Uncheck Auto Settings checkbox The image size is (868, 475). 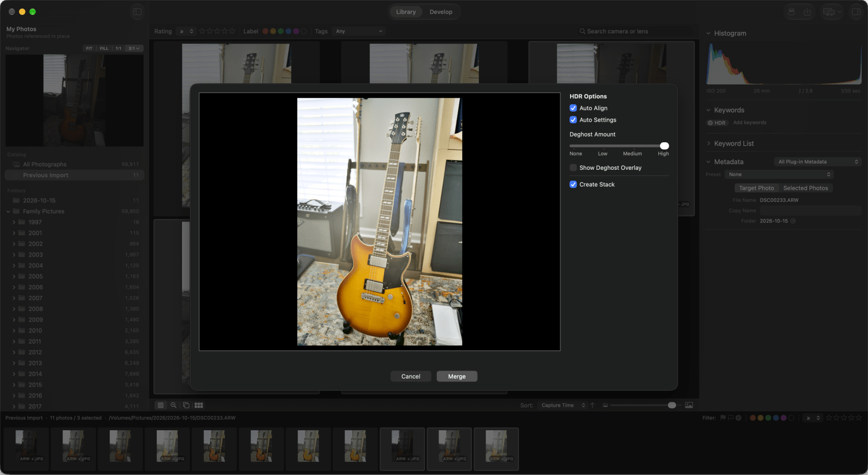[573, 120]
